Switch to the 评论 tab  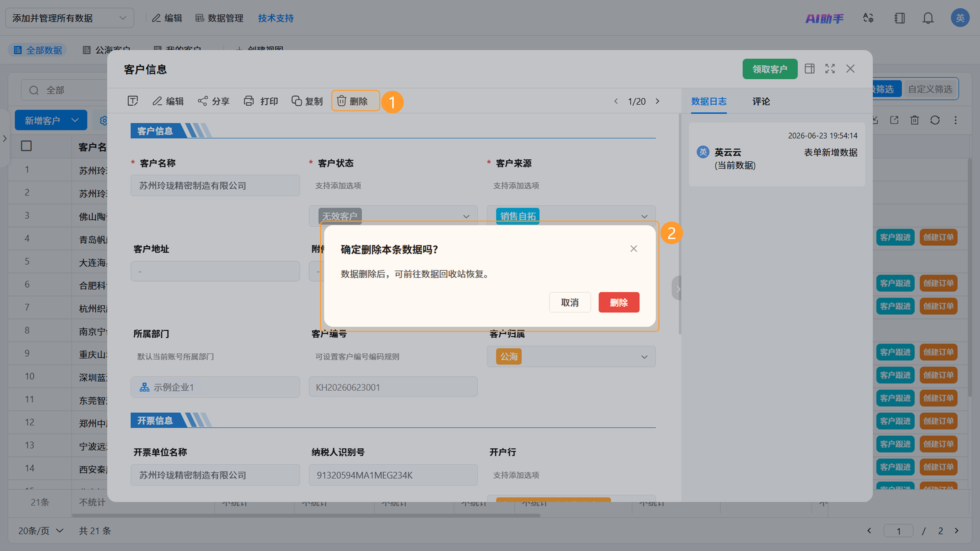point(761,101)
